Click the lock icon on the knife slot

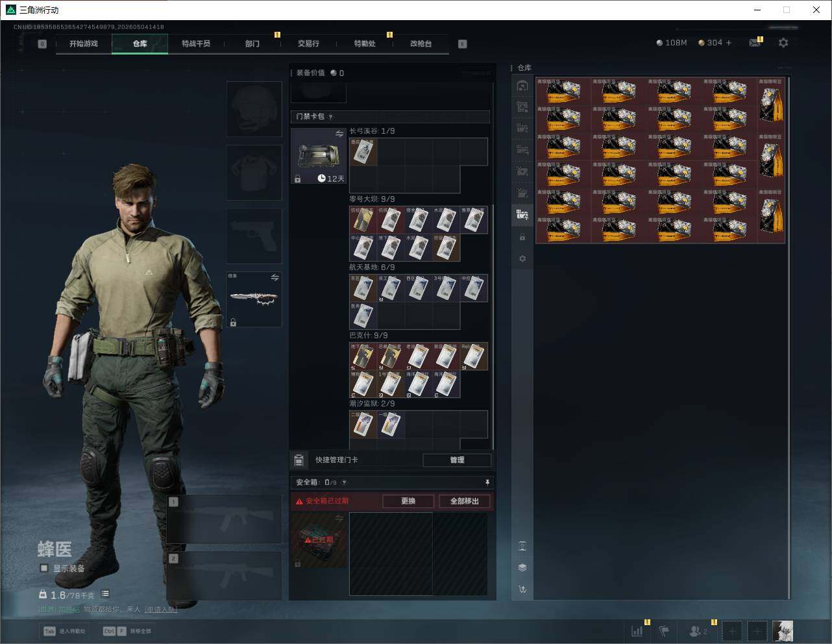[233, 322]
